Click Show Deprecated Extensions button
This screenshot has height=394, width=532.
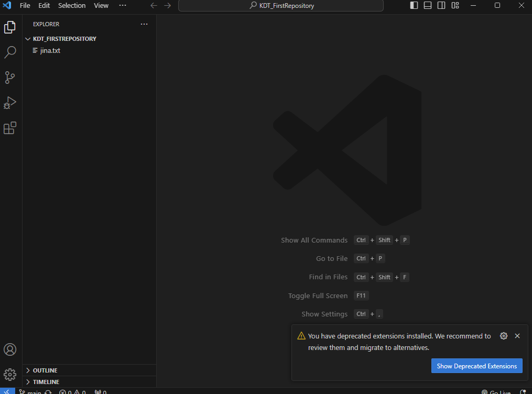click(x=476, y=366)
